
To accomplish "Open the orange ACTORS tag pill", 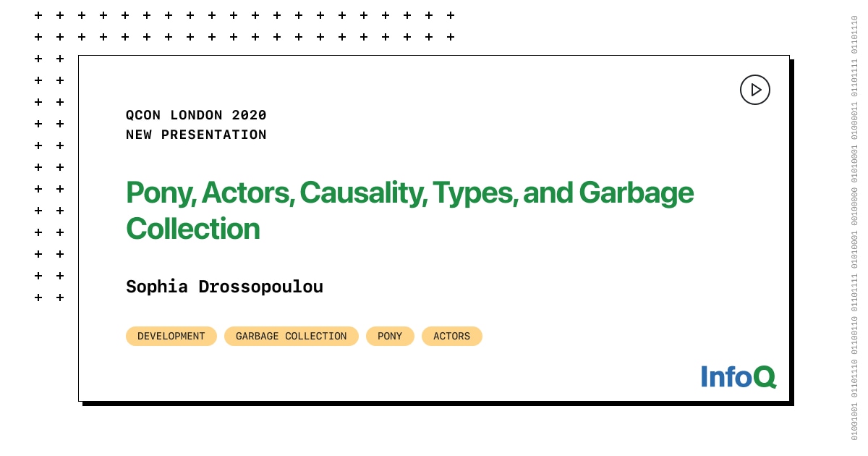I will pos(452,336).
